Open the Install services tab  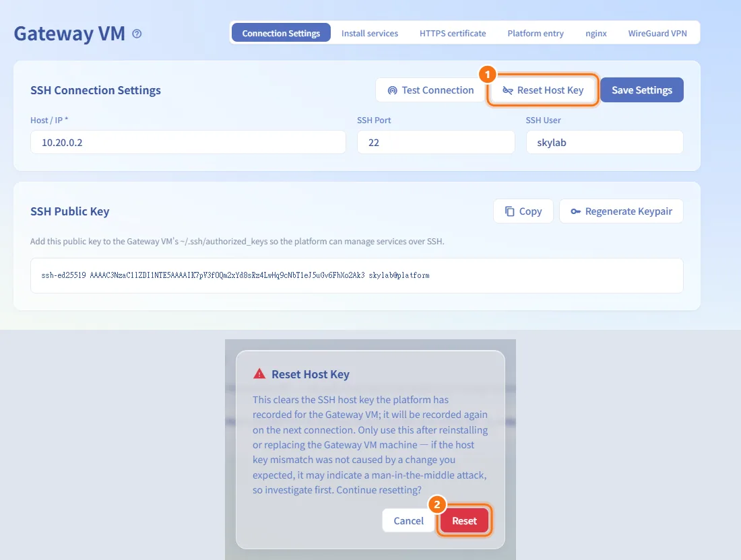pos(370,33)
